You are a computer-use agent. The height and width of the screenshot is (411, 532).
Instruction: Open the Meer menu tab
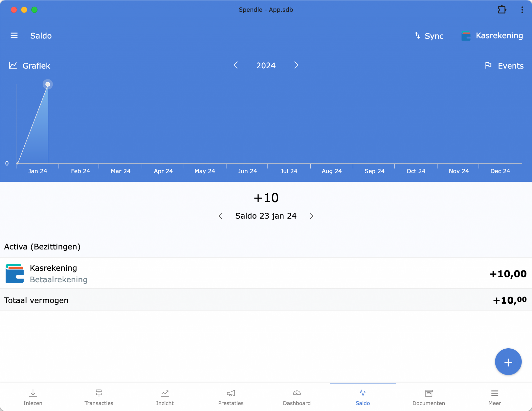pos(495,397)
